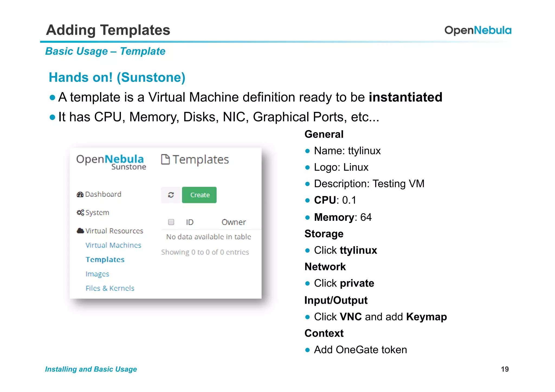Open the Virtual Machines link
The width and height of the screenshot is (555, 392).
[x=113, y=245]
